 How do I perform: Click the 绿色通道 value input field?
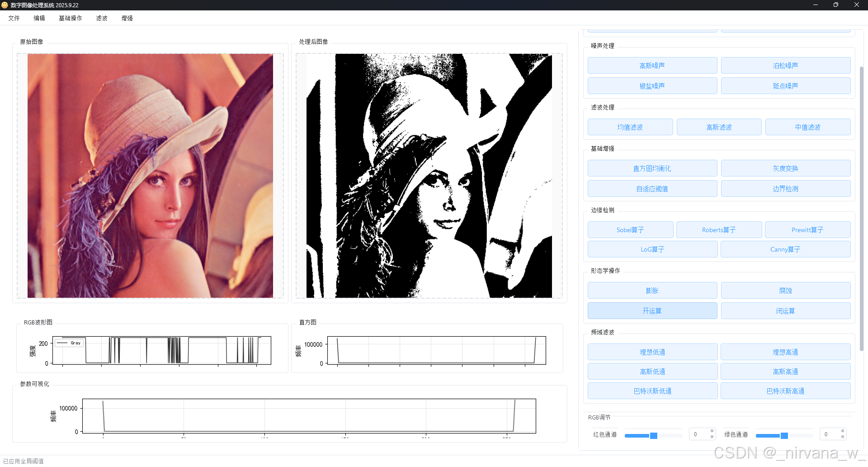tap(830, 434)
